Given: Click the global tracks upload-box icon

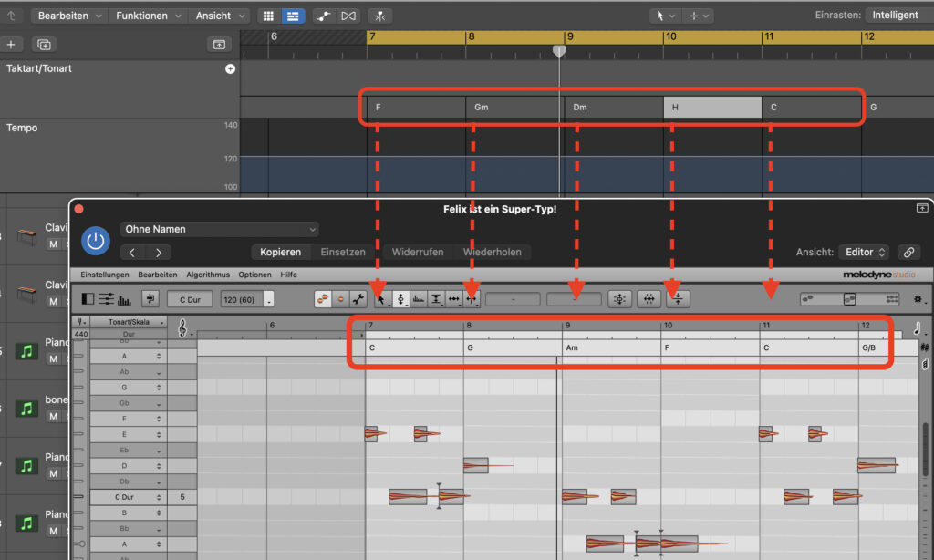Looking at the screenshot, I should [219, 45].
